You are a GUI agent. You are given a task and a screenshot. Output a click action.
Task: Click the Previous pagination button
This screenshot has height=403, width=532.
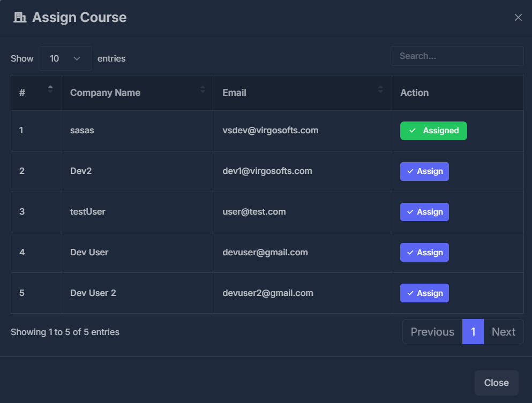pyautogui.click(x=432, y=331)
